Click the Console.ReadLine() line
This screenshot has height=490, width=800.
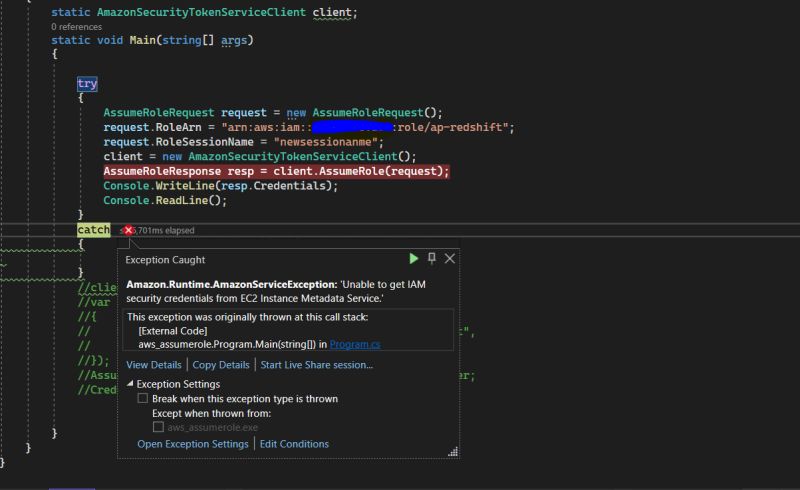pyautogui.click(x=165, y=200)
